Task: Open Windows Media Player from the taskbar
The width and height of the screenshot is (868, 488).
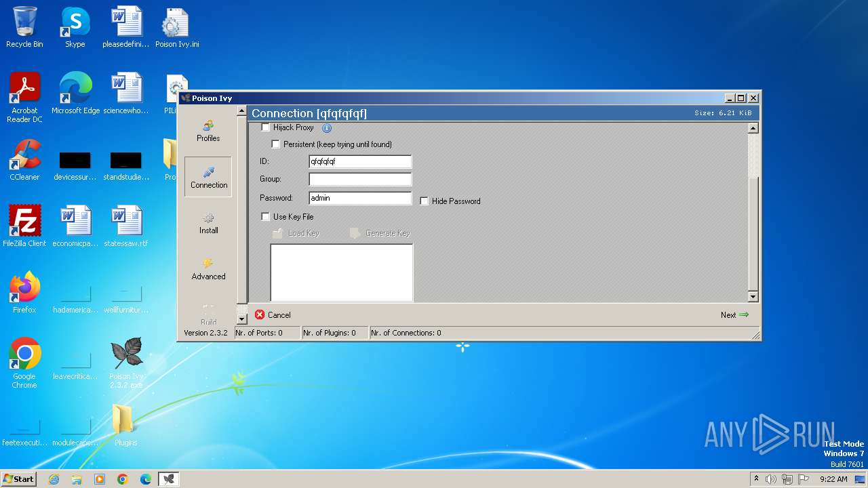Action: [100, 479]
